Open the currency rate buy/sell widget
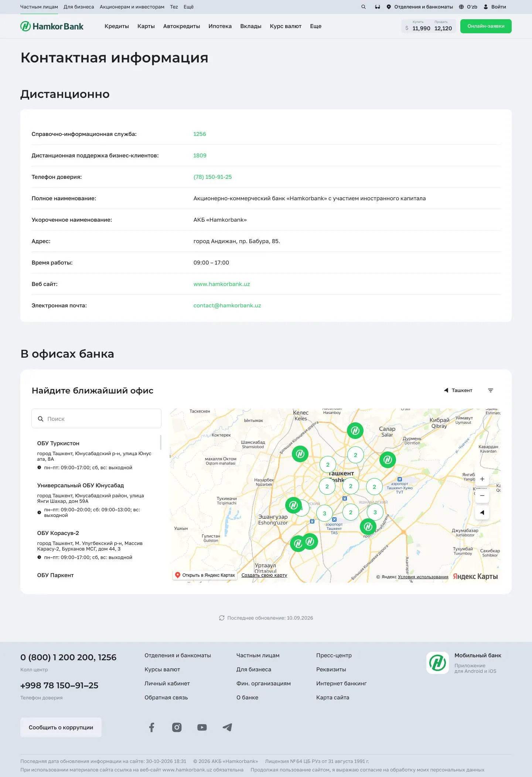This screenshot has width=532, height=777. click(429, 26)
